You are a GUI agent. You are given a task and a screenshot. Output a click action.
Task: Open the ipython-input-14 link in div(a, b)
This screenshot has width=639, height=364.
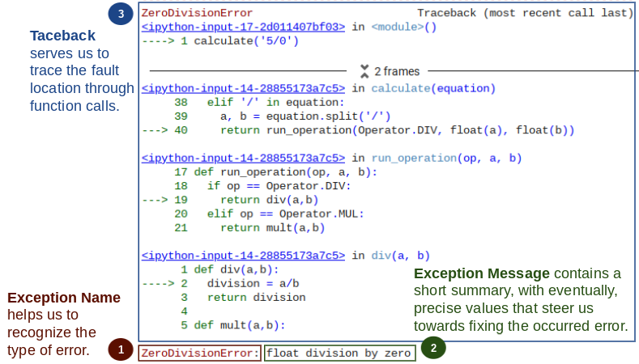click(243, 256)
